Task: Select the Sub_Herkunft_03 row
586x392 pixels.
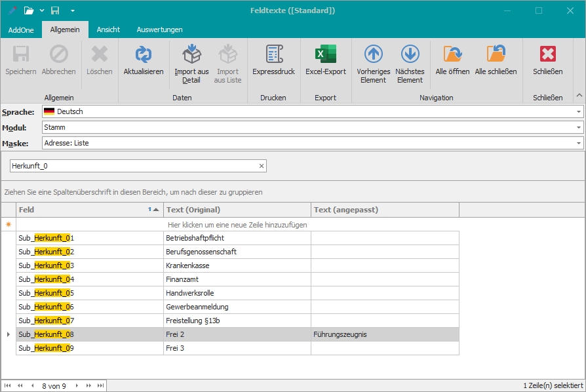Action: pyautogui.click(x=90, y=265)
